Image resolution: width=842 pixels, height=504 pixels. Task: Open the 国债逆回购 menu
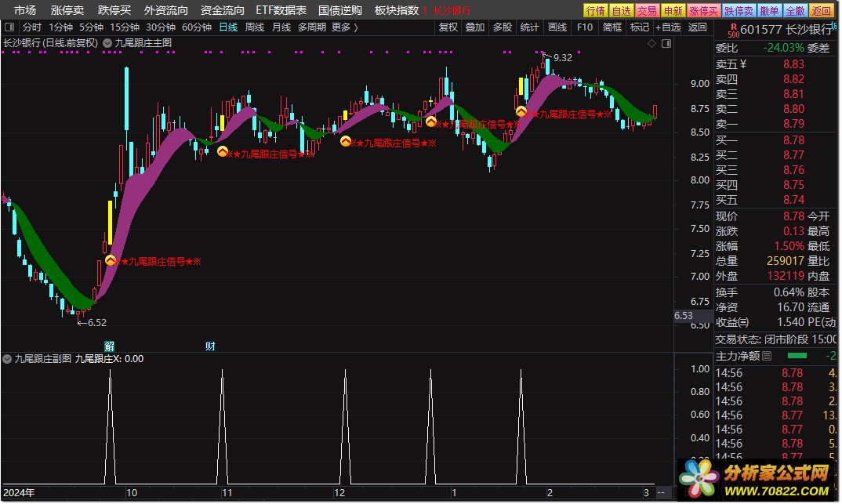[x=340, y=10]
